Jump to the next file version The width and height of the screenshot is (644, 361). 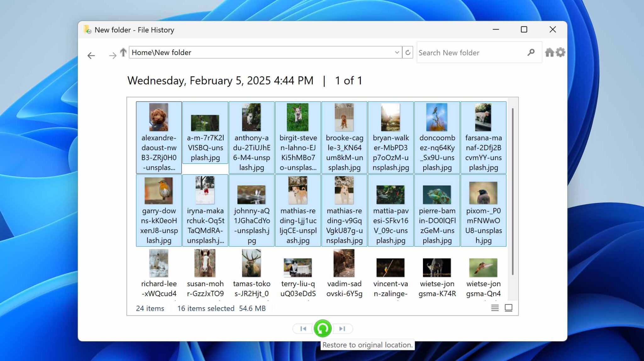pos(342,328)
